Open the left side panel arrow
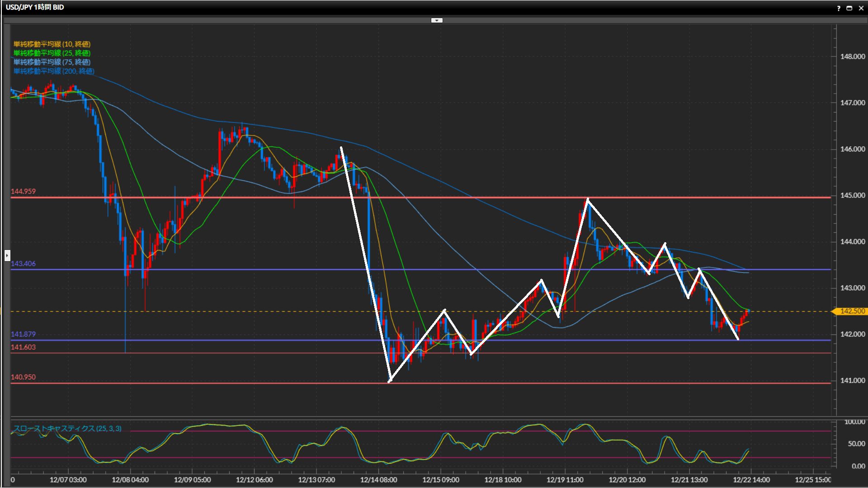 coord(7,255)
